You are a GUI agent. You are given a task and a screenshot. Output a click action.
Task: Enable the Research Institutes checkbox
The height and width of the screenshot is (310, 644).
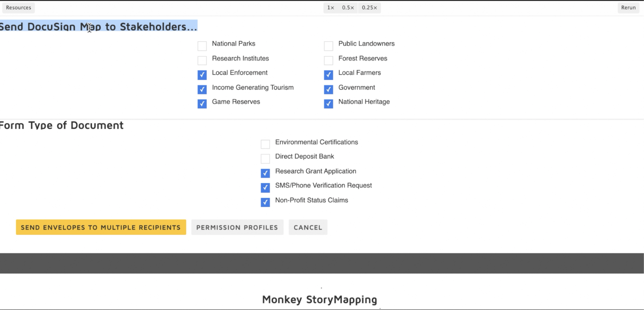202,60
